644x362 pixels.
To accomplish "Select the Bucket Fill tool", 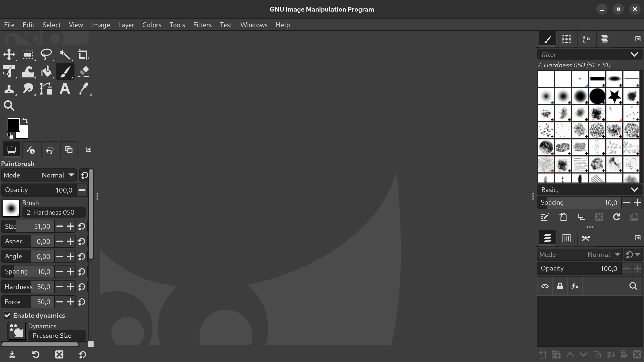I will 46,72.
